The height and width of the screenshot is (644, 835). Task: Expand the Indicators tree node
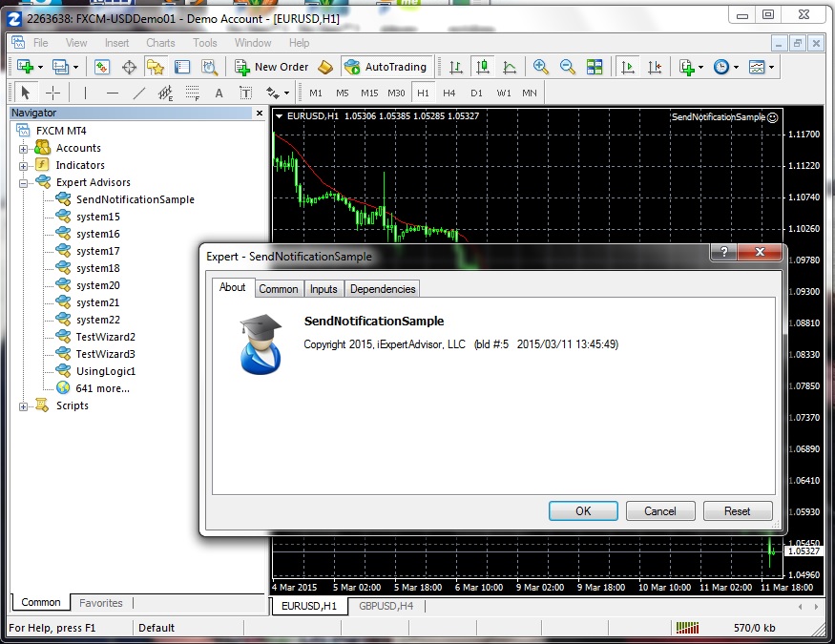(23, 166)
